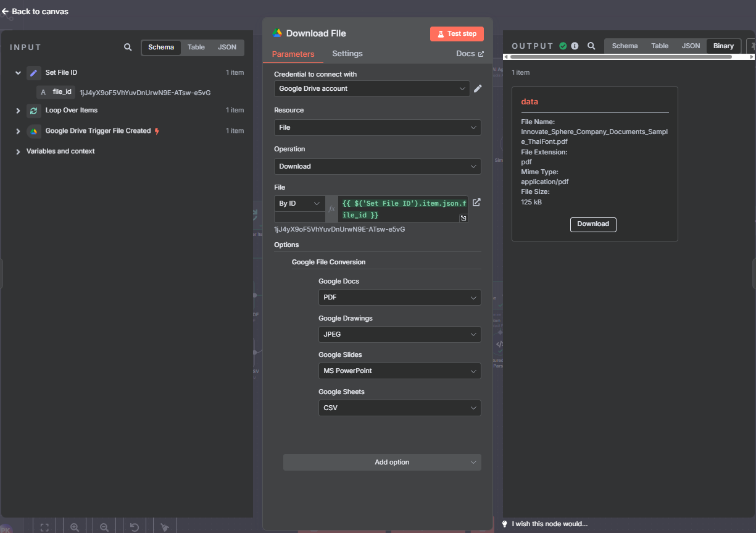756x533 pixels.
Task: Click the file ID expression field
Action: (402, 209)
